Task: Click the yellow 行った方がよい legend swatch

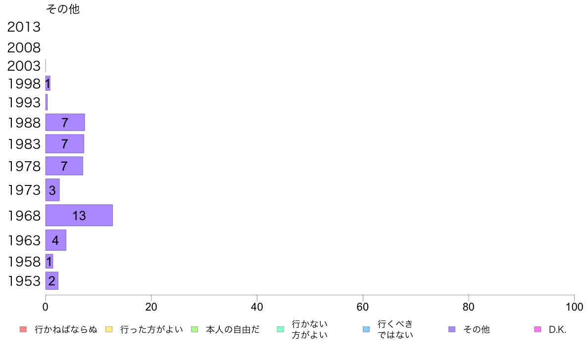Action: click(x=109, y=329)
